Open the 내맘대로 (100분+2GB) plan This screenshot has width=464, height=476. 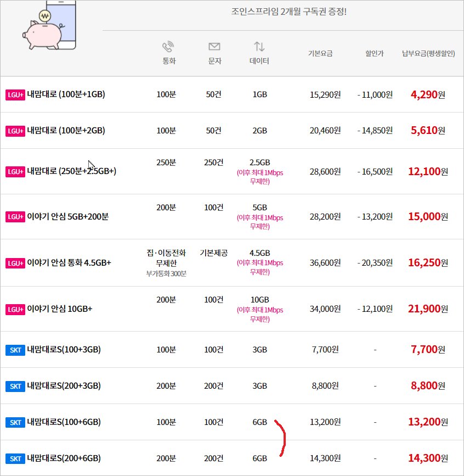coord(66,131)
